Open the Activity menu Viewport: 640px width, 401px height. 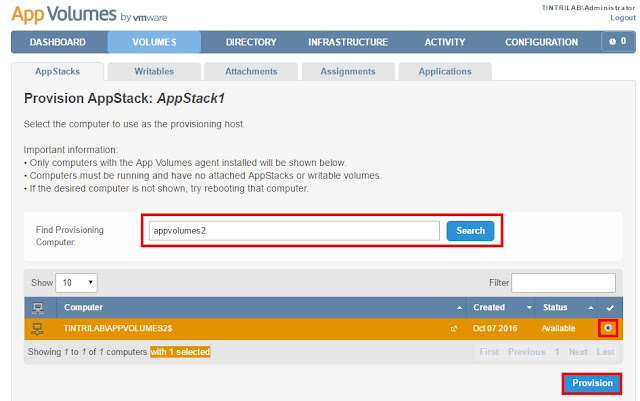[x=445, y=42]
